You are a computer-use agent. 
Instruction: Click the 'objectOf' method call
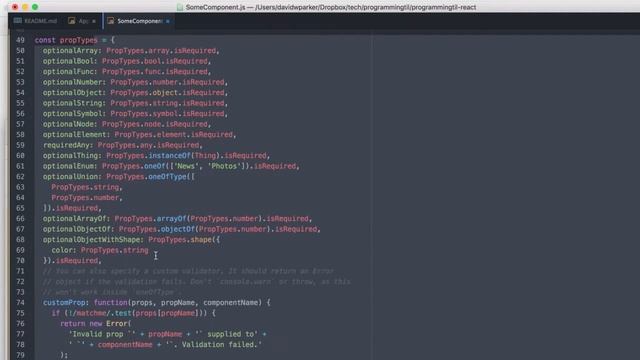(178, 229)
